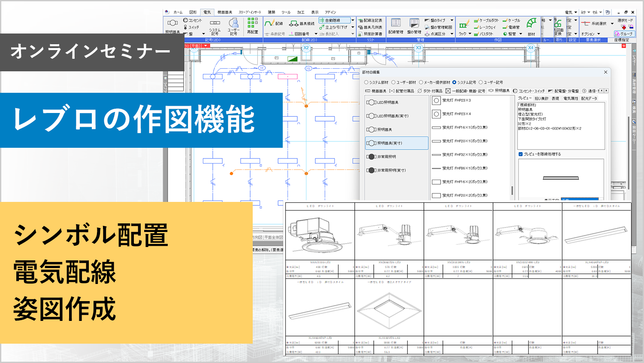The image size is (644, 363).
Task: Select the 器具接続 tool in the ribbon
Action: (x=302, y=23)
